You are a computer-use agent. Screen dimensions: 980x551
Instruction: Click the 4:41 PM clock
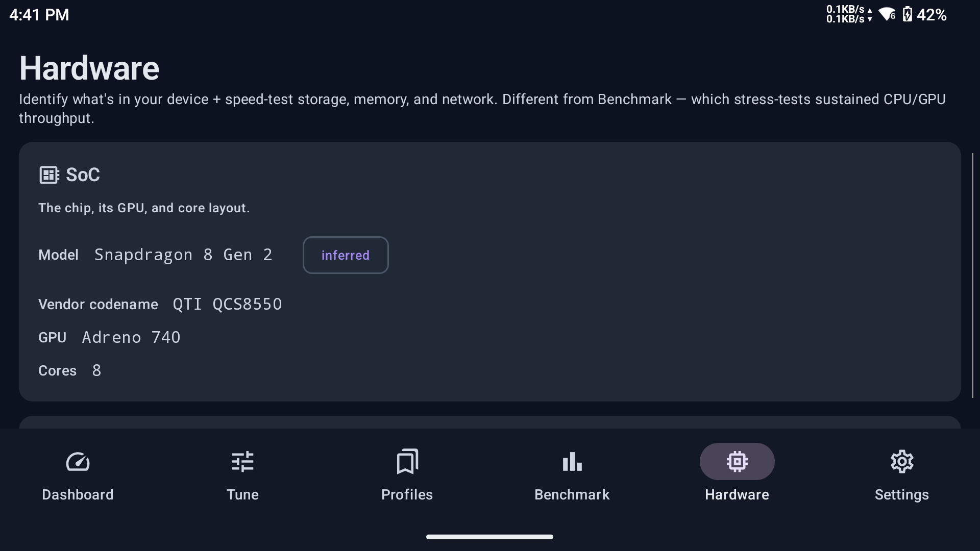[x=39, y=15]
